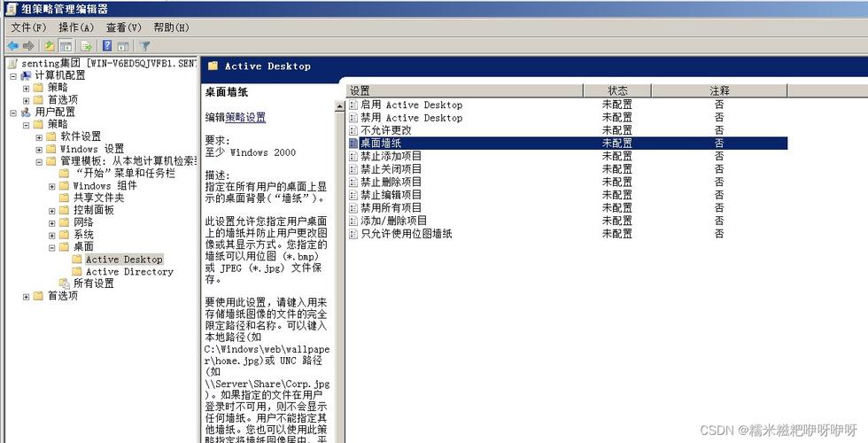
Task: Click the 所有设置 icon in tree
Action: click(65, 284)
